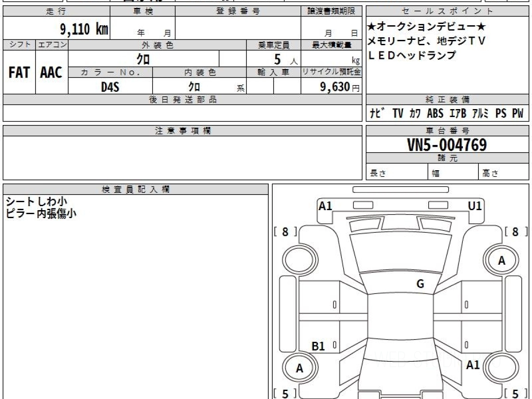Select the color number D4S
Image resolution: width=532 pixels, height=399 pixels.
[x=110, y=87]
